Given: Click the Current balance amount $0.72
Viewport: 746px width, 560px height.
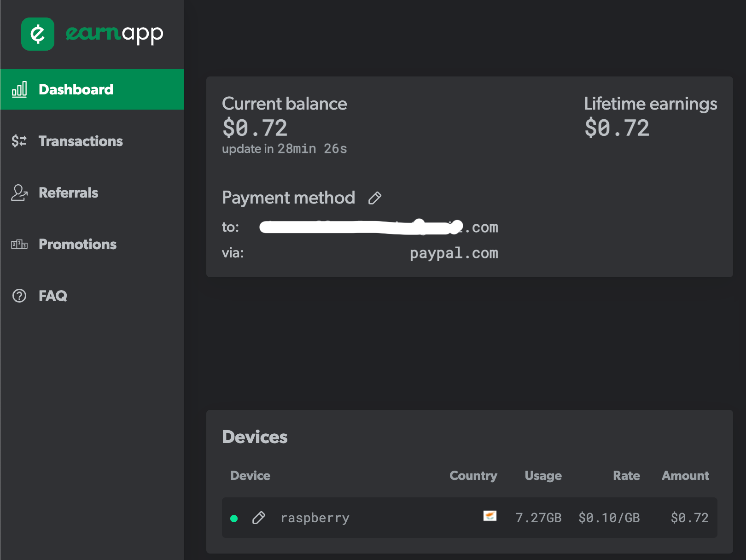Looking at the screenshot, I should tap(255, 128).
